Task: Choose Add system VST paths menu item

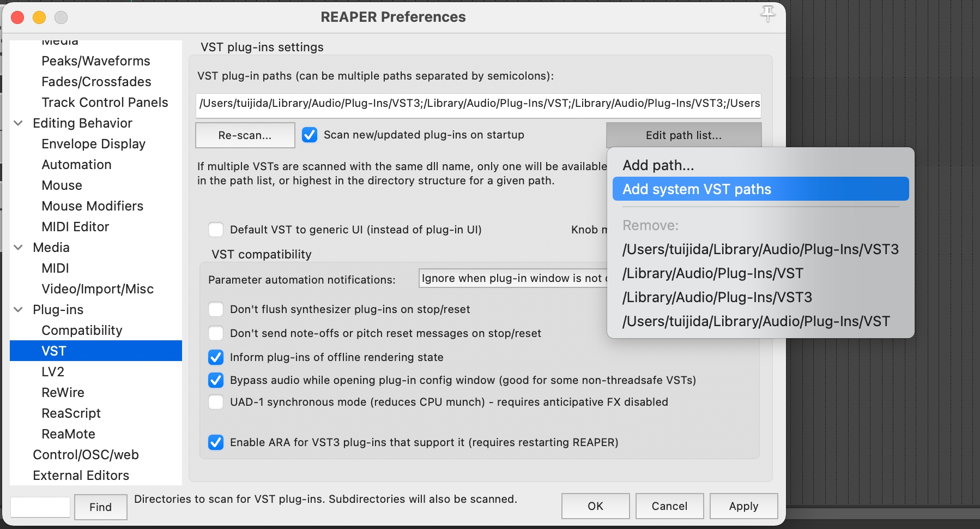Action: tap(697, 189)
